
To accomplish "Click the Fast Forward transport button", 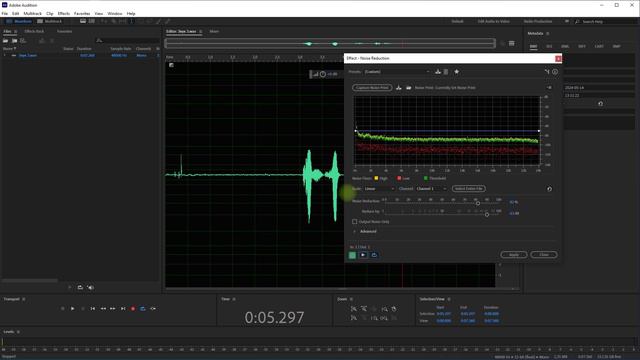I will click(113, 309).
